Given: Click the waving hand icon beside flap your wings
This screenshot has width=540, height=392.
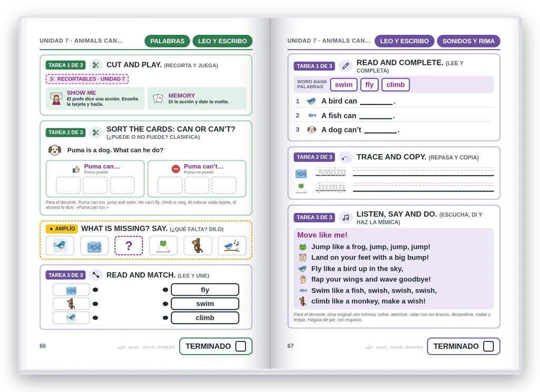Looking at the screenshot, I should coord(303,280).
